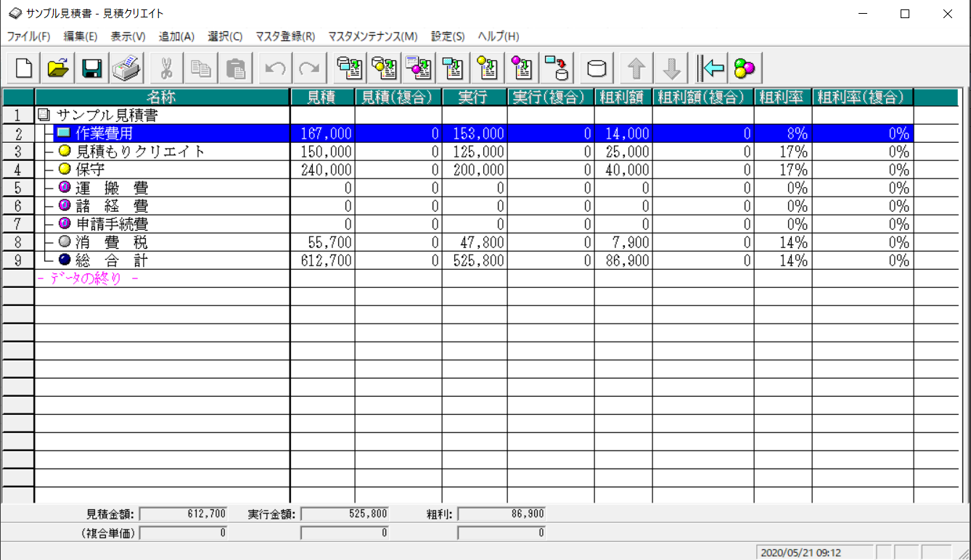Click the 86,900 cell in 総合計 row

(623, 260)
